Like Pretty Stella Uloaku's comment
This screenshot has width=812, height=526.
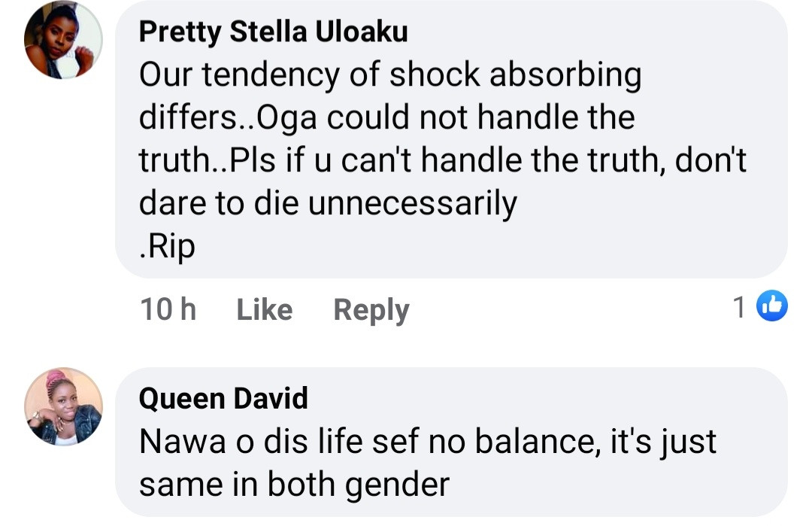(x=264, y=309)
